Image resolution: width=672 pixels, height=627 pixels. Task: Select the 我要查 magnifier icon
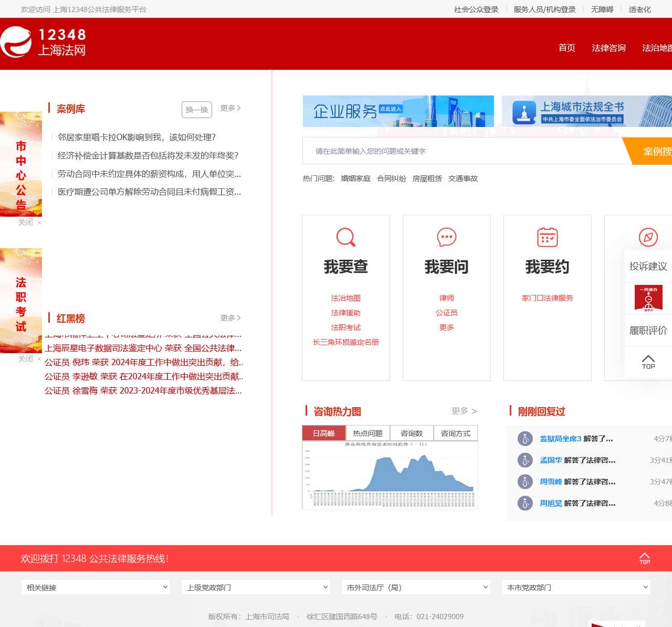click(345, 237)
